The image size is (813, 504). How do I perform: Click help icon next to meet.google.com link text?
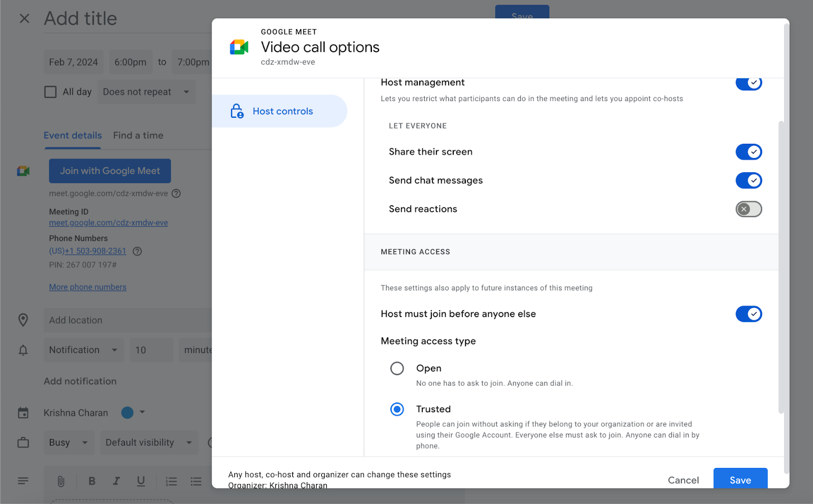[x=176, y=194]
